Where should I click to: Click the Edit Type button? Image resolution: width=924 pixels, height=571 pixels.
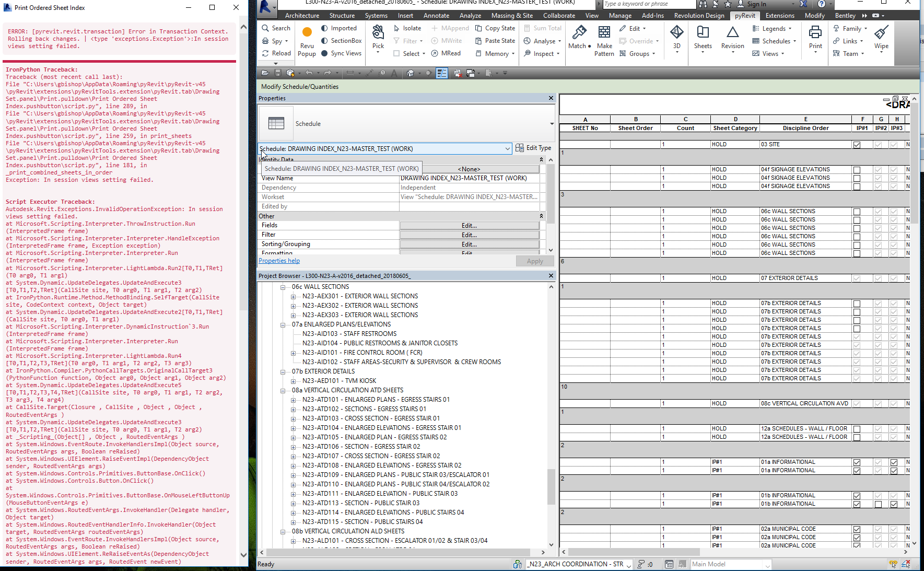(533, 148)
